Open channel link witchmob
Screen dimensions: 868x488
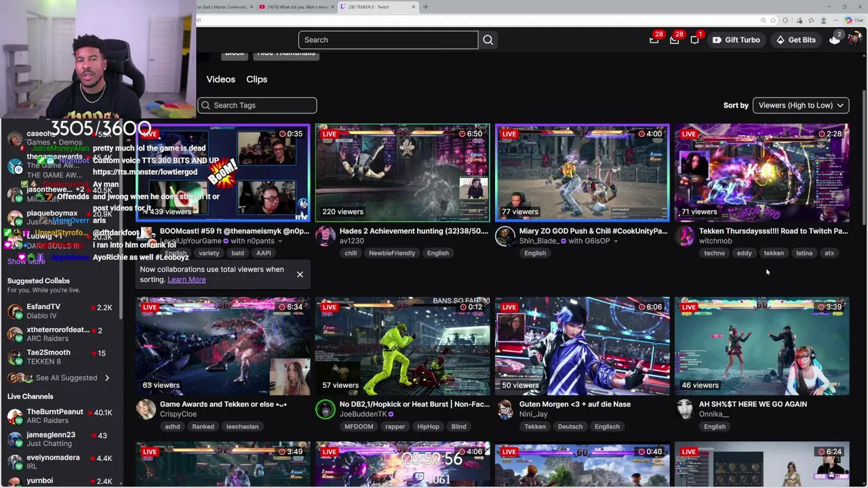pyautogui.click(x=715, y=241)
